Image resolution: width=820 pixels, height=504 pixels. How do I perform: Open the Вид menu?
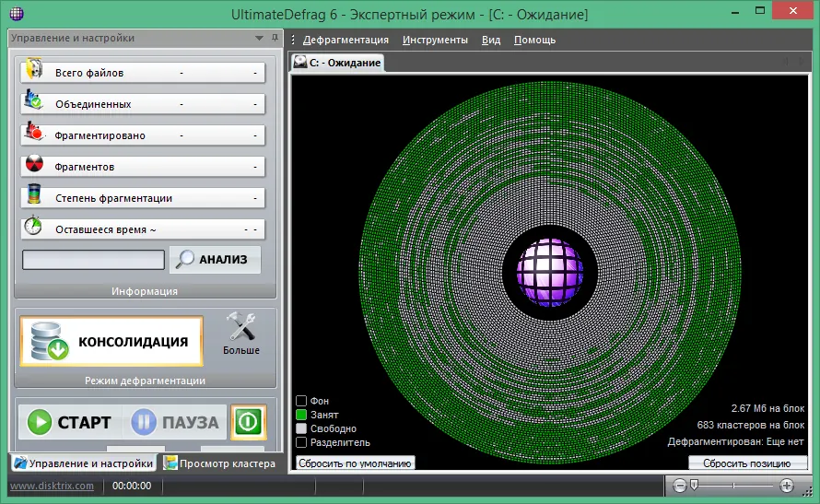click(491, 40)
